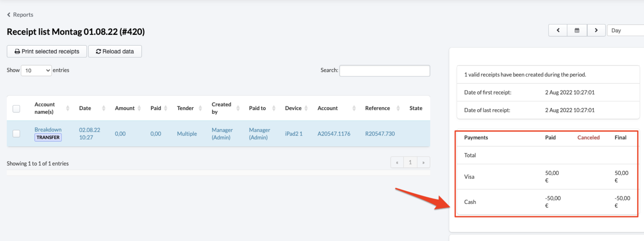Open the Day period dropdown

(x=625, y=30)
